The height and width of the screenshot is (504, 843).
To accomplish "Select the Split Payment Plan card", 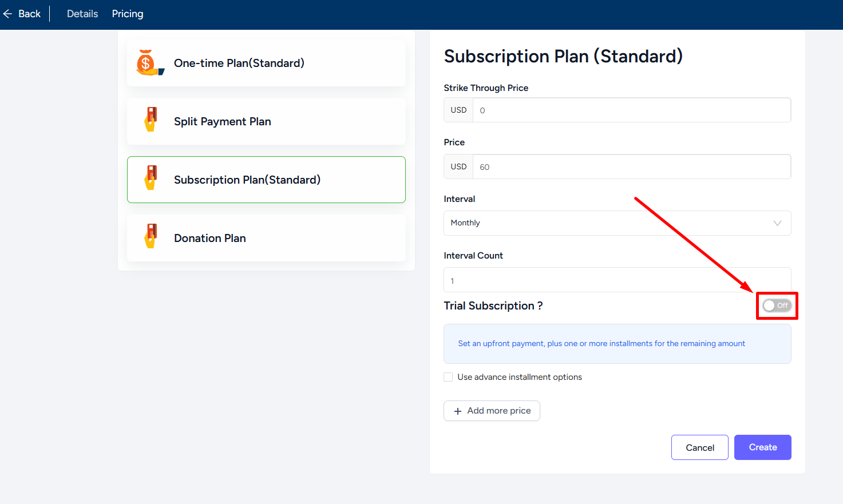I will pyautogui.click(x=266, y=121).
